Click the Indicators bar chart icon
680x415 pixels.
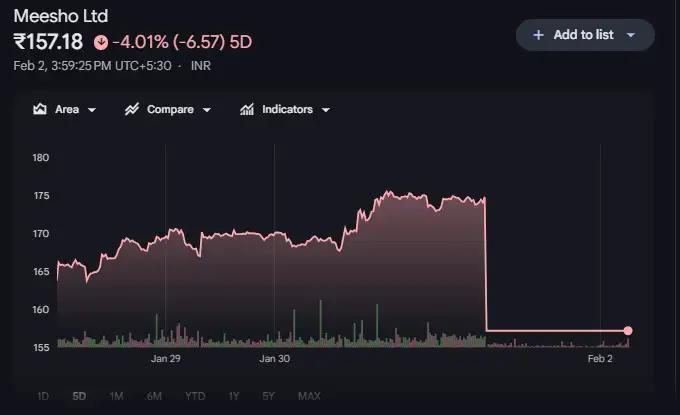[247, 110]
